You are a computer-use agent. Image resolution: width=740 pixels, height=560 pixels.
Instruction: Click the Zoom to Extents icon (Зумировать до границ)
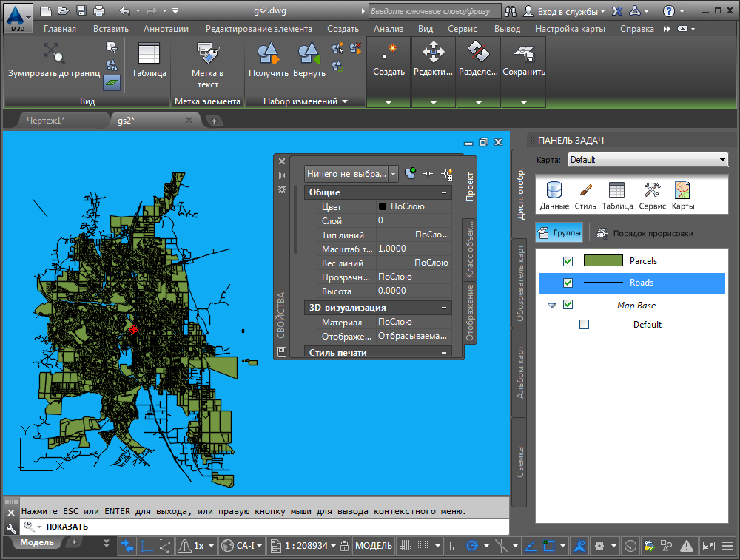(x=53, y=54)
